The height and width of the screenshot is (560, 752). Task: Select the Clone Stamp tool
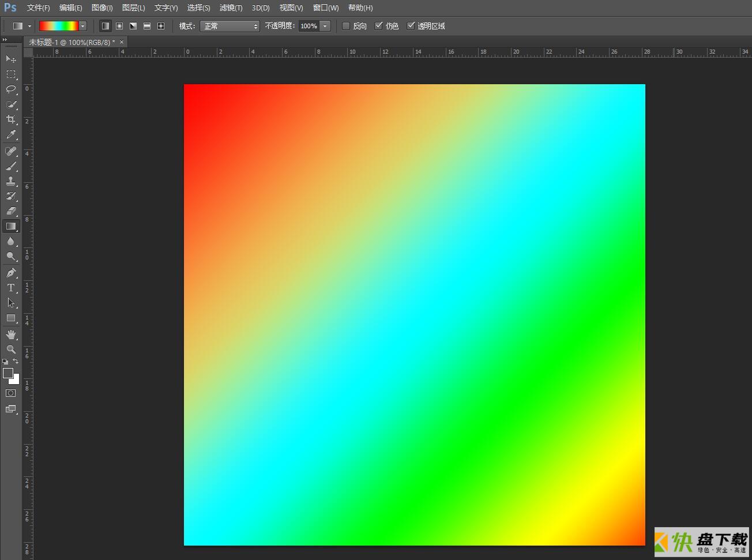click(x=11, y=181)
